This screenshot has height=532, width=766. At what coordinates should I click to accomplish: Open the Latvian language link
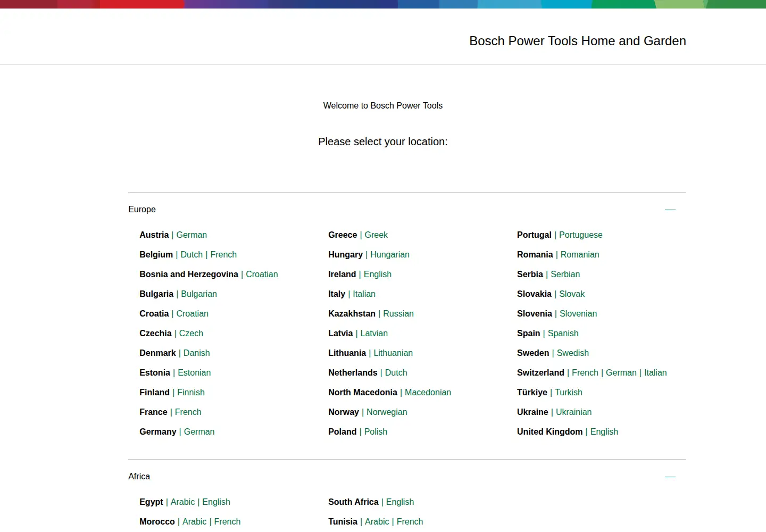click(374, 334)
